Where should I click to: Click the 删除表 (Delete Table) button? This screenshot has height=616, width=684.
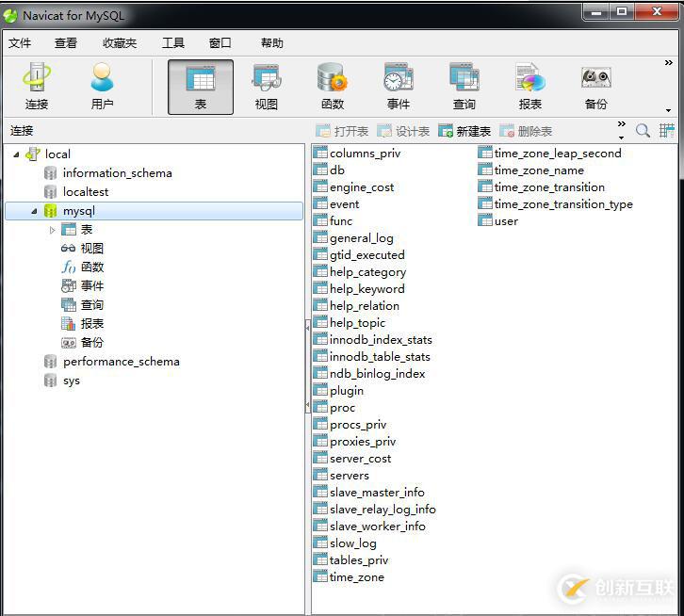(x=526, y=131)
